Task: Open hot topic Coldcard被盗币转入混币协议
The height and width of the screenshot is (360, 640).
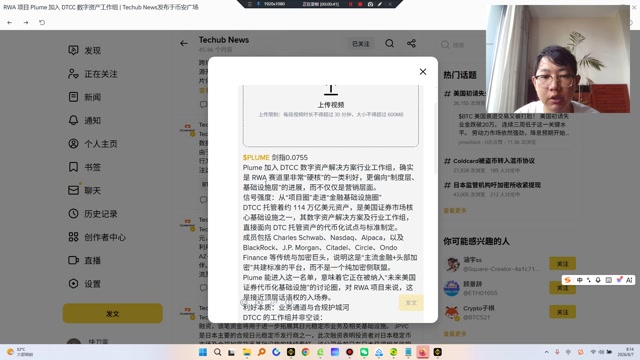Action: (x=494, y=161)
